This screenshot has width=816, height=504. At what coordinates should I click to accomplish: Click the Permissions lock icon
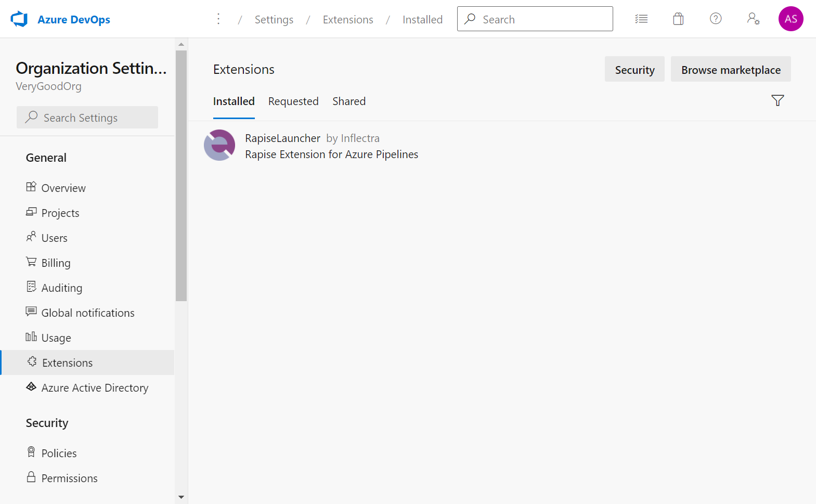tap(31, 477)
